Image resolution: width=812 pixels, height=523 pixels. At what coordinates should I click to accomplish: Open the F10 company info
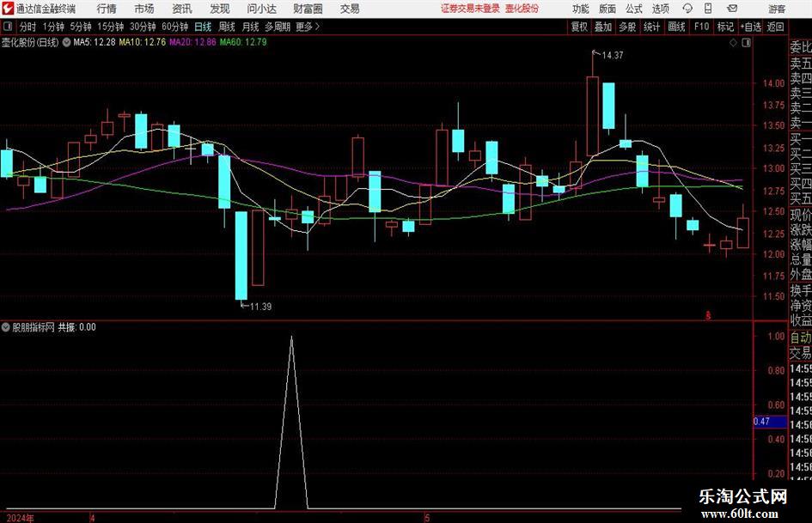click(701, 27)
